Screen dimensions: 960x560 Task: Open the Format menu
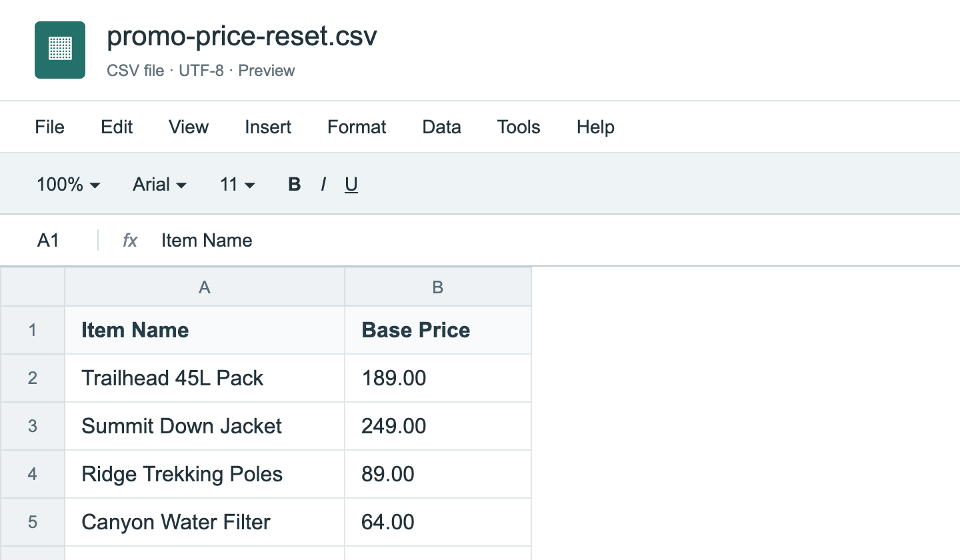point(357,127)
